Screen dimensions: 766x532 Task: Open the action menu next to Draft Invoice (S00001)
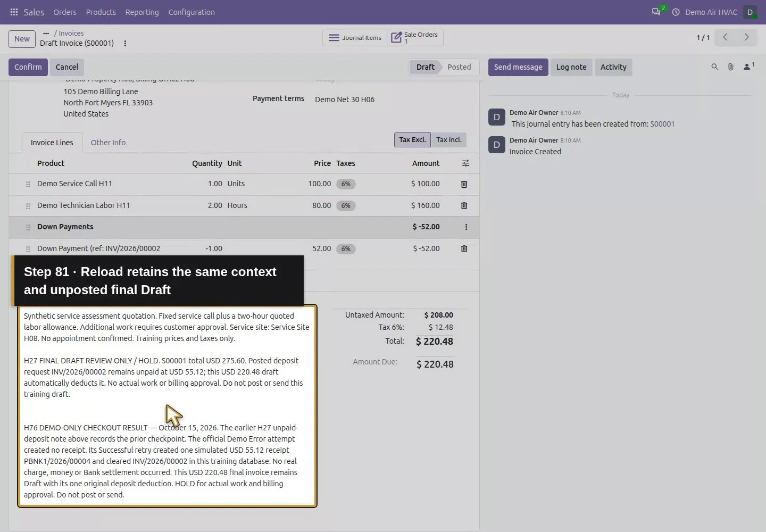point(125,44)
